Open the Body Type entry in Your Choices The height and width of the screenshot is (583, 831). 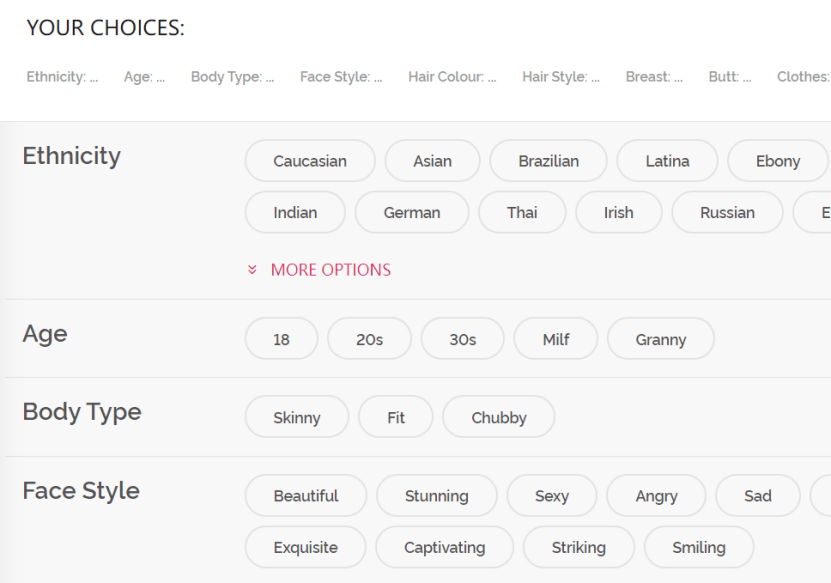tap(232, 77)
